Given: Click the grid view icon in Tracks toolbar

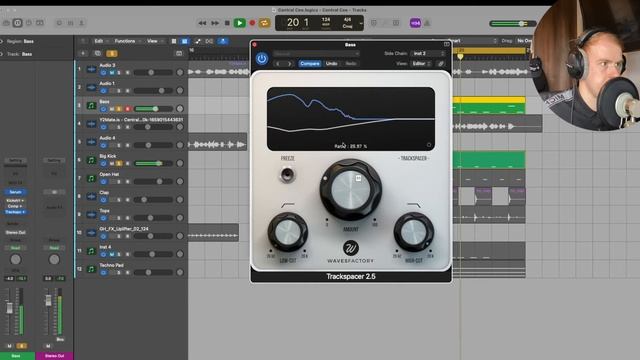Looking at the screenshot, I should tap(174, 41).
